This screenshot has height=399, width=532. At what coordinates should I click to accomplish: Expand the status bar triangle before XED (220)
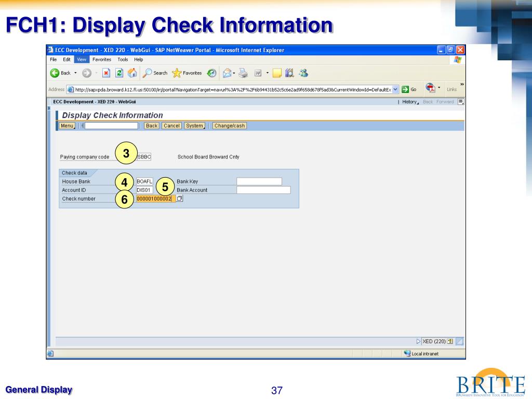418,341
